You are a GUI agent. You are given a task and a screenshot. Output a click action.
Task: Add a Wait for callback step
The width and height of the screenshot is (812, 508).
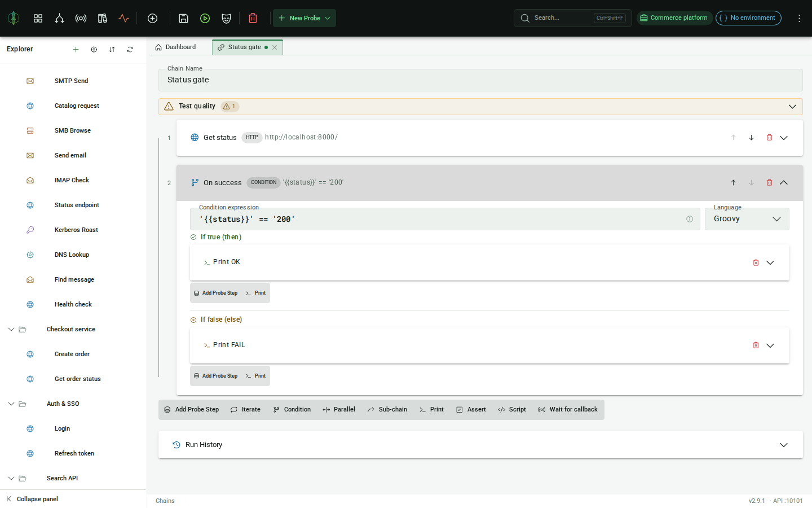(x=568, y=410)
